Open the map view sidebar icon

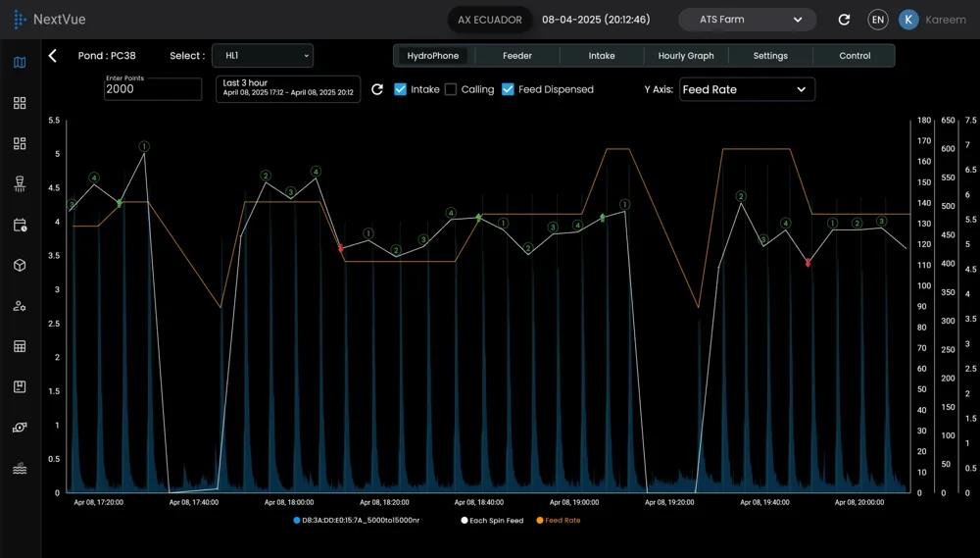[x=20, y=63]
